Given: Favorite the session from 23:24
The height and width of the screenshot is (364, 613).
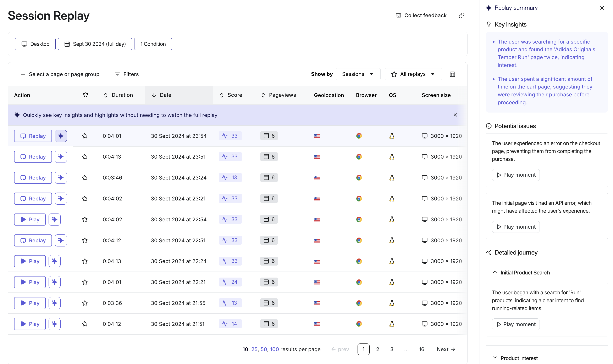Looking at the screenshot, I should tap(85, 178).
